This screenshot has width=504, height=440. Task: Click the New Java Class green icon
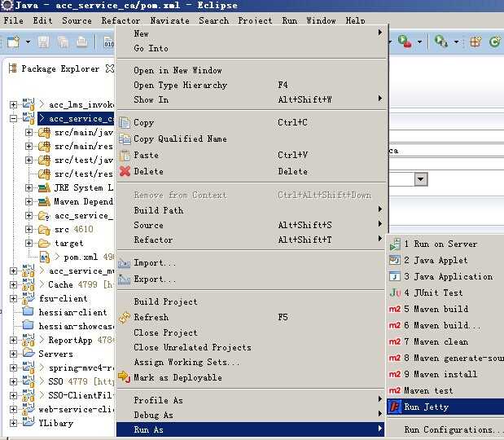pos(495,42)
